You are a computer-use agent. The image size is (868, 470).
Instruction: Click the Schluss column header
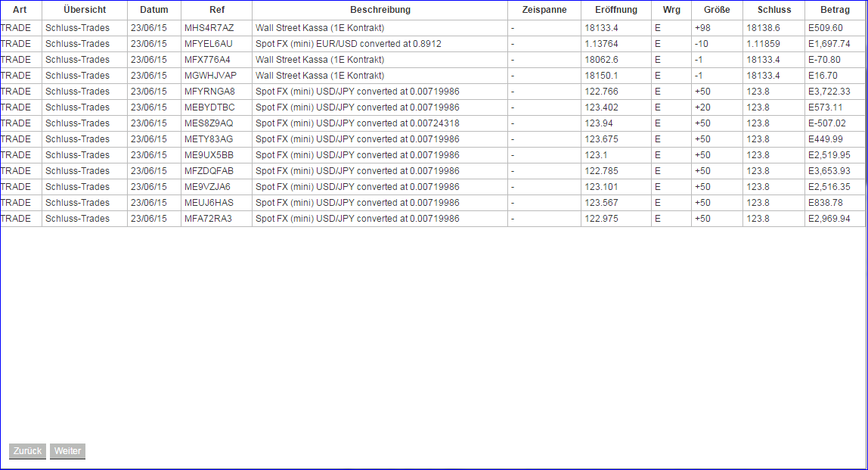[773, 9]
